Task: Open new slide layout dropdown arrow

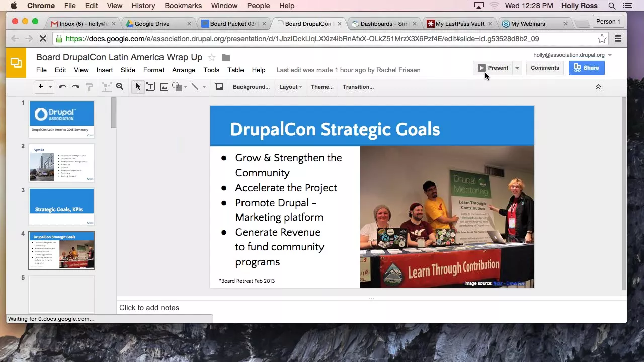Action: (50, 87)
